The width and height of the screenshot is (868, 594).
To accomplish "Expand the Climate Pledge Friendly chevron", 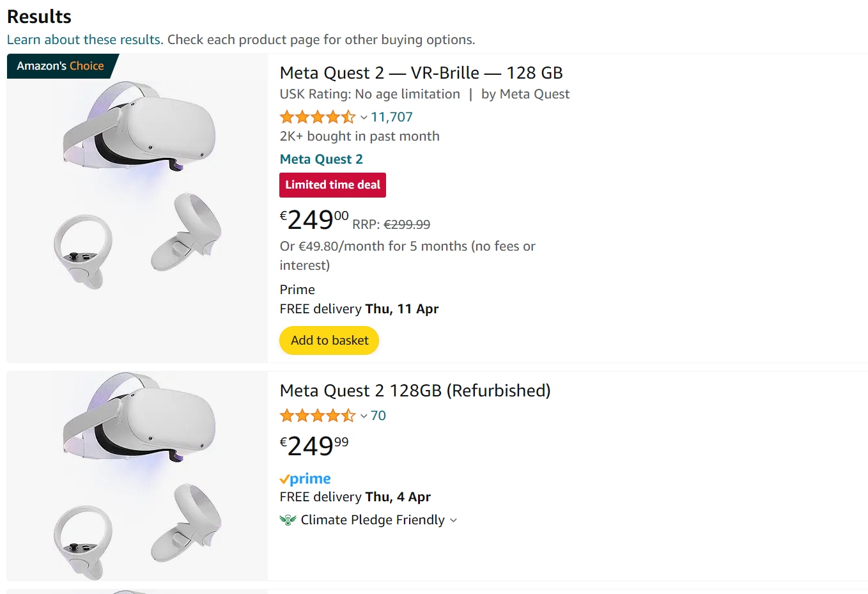I will coord(454,520).
